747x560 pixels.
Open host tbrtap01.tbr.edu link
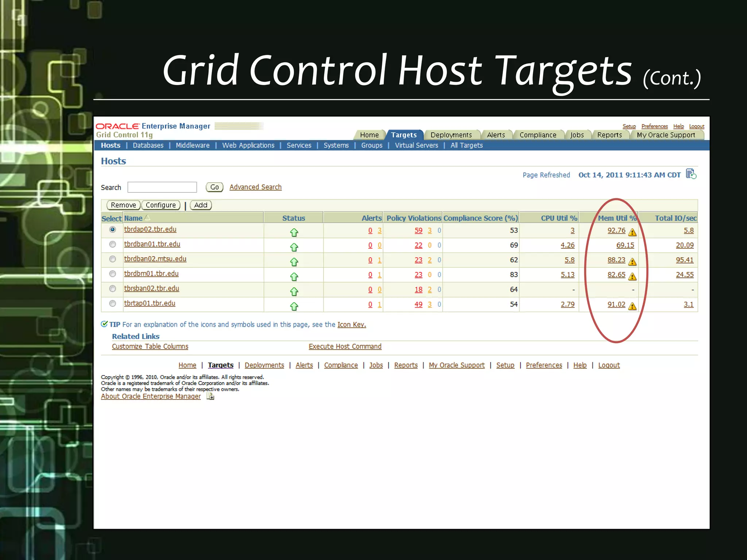(150, 303)
